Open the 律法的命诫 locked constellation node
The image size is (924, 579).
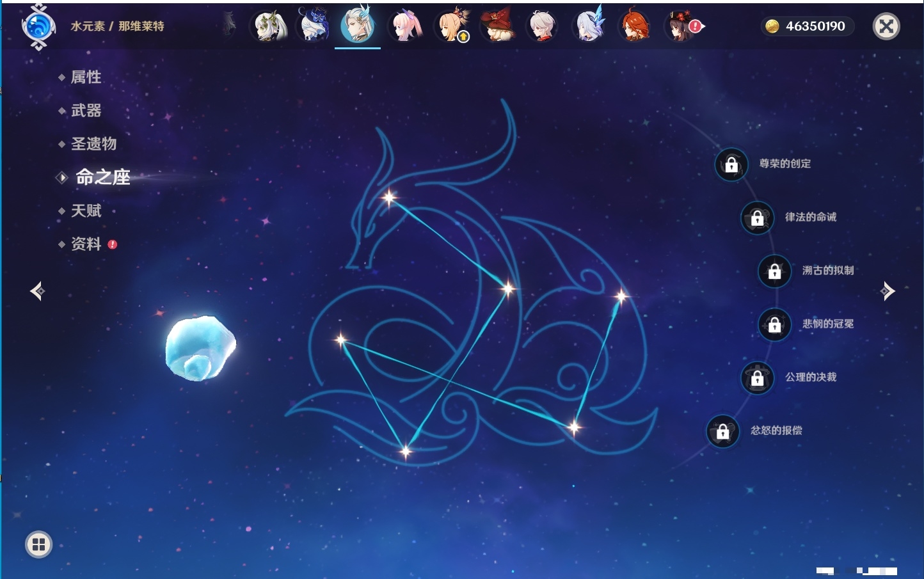coord(758,218)
